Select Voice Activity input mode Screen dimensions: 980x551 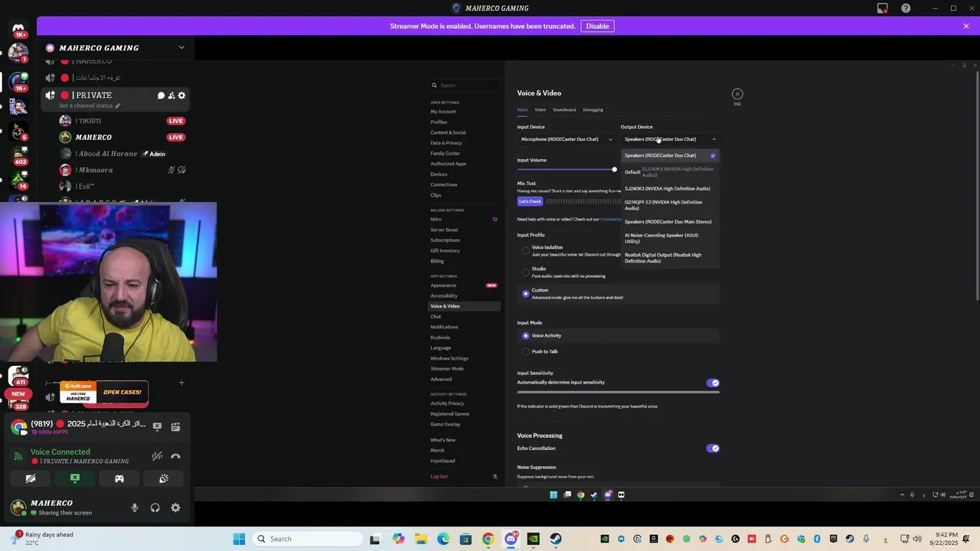tap(526, 335)
